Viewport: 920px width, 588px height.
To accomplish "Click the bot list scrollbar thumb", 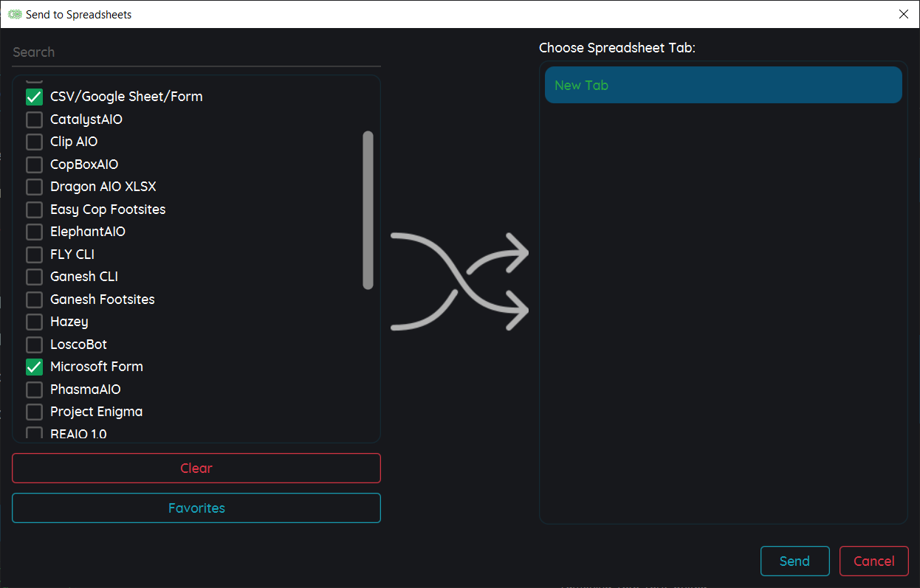I will tap(368, 210).
